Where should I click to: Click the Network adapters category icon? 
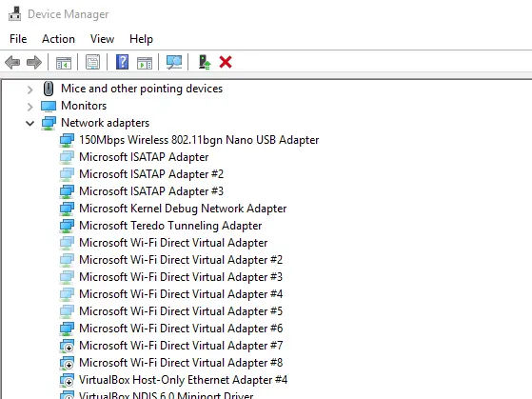tap(49, 123)
